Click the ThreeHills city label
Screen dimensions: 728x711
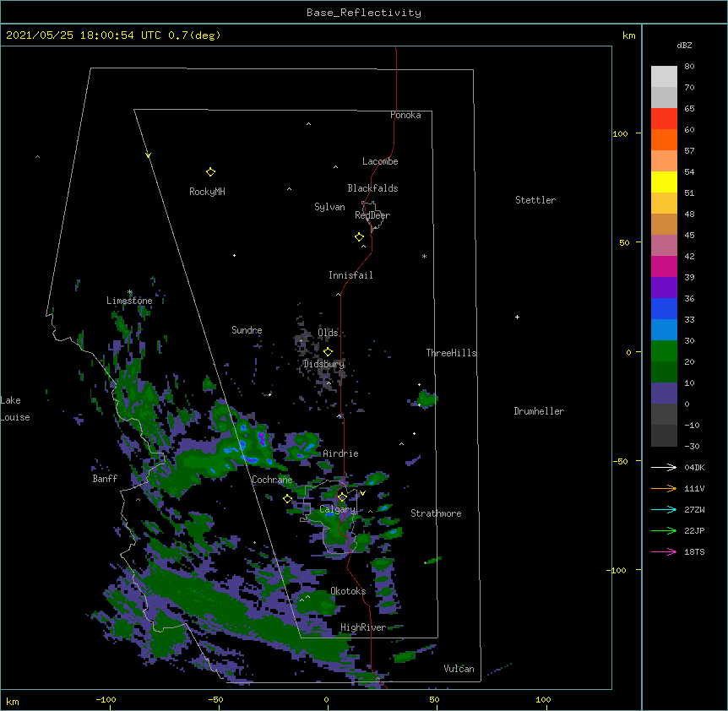click(x=451, y=353)
